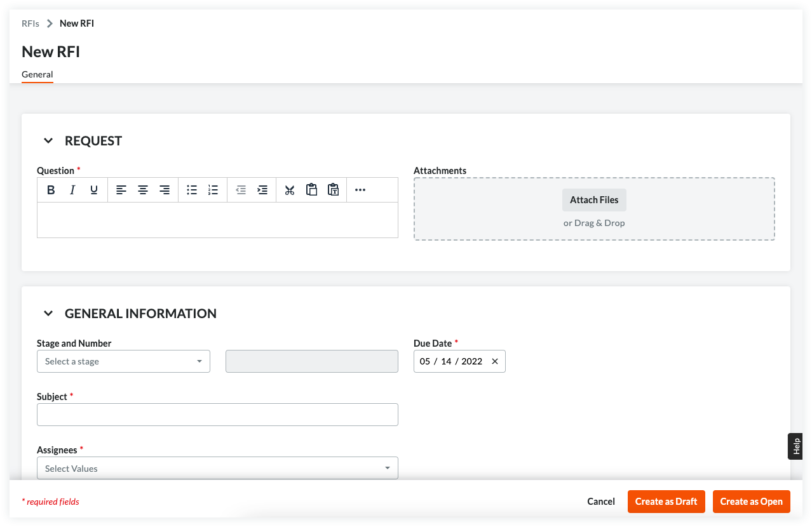Screen dimensions: 812x527
Task: Paste from clipboard icon
Action: (x=311, y=190)
